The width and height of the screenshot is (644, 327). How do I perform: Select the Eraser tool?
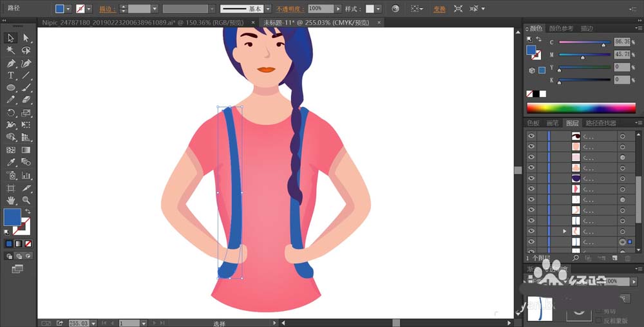tap(26, 100)
